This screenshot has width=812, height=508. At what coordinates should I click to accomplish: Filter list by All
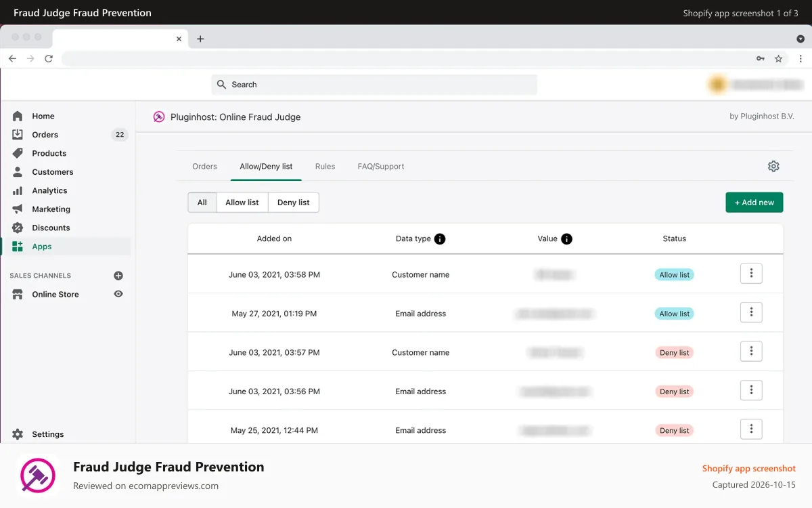pyautogui.click(x=202, y=203)
